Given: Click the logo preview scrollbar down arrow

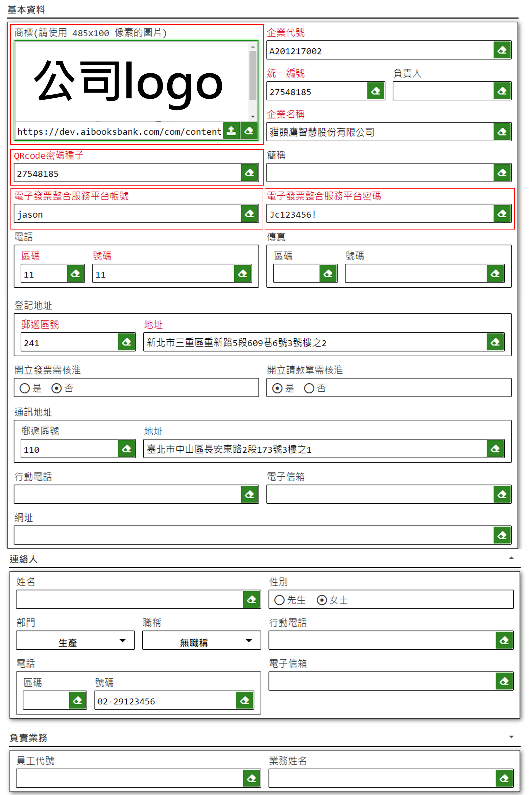Looking at the screenshot, I should 253,116.
